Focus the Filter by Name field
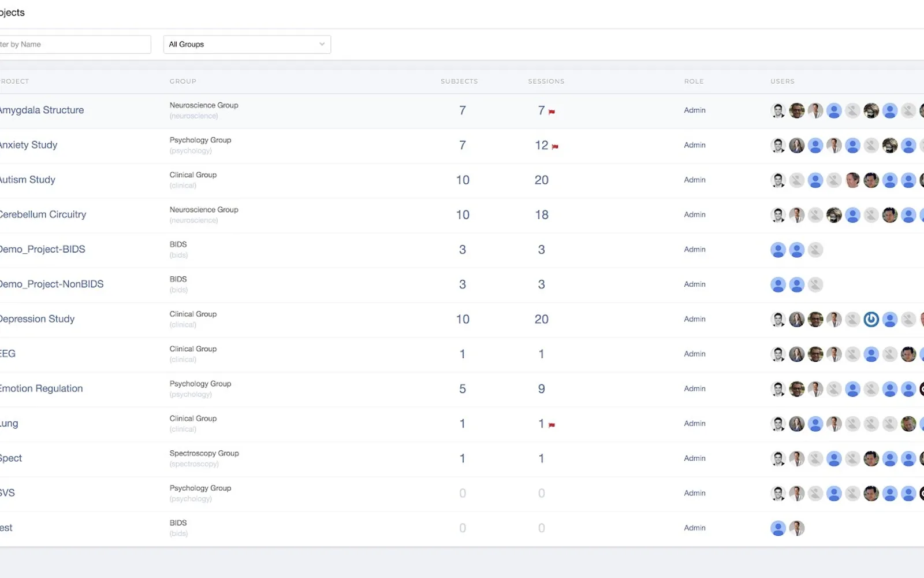The height and width of the screenshot is (578, 924). pos(75,45)
